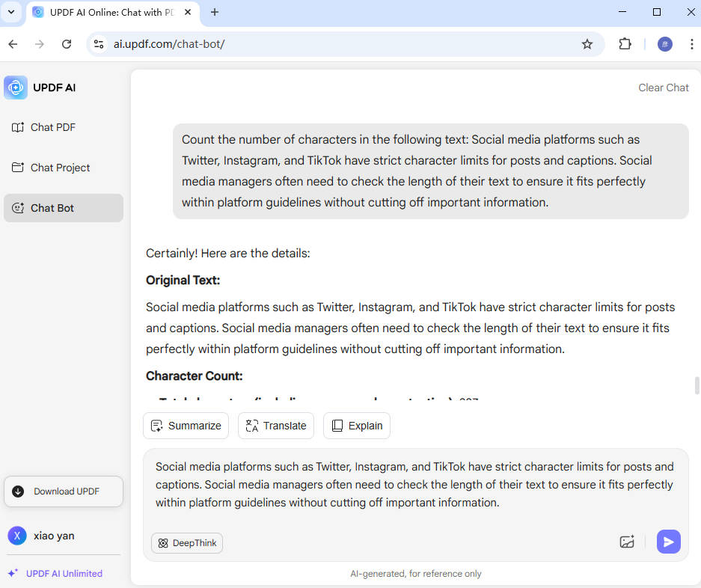The image size is (701, 588).
Task: Bookmark this page with the star icon
Action: (x=587, y=44)
